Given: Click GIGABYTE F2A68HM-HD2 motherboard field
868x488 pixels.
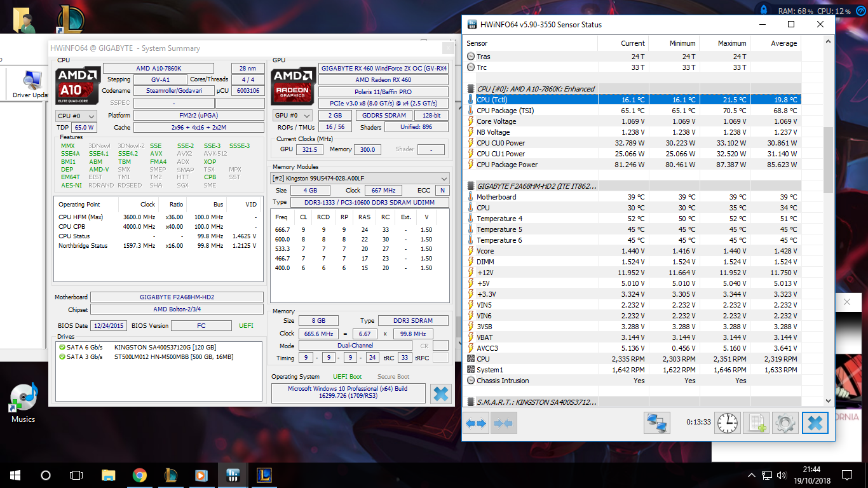Looking at the screenshot, I should 177,297.
